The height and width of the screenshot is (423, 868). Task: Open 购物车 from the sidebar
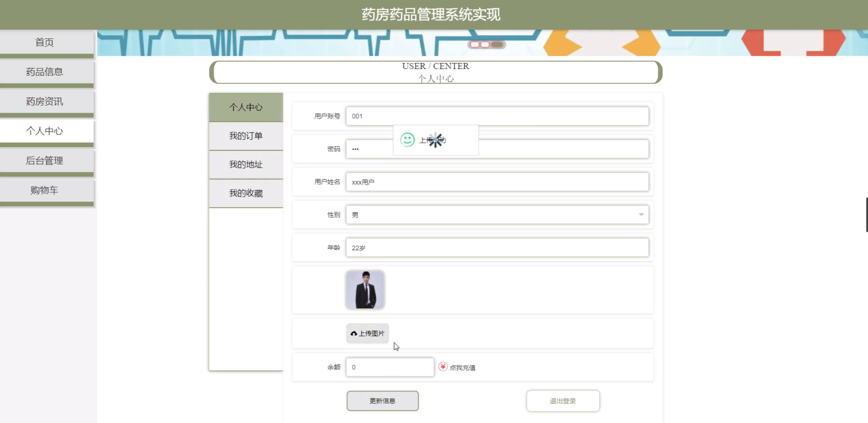tap(45, 190)
